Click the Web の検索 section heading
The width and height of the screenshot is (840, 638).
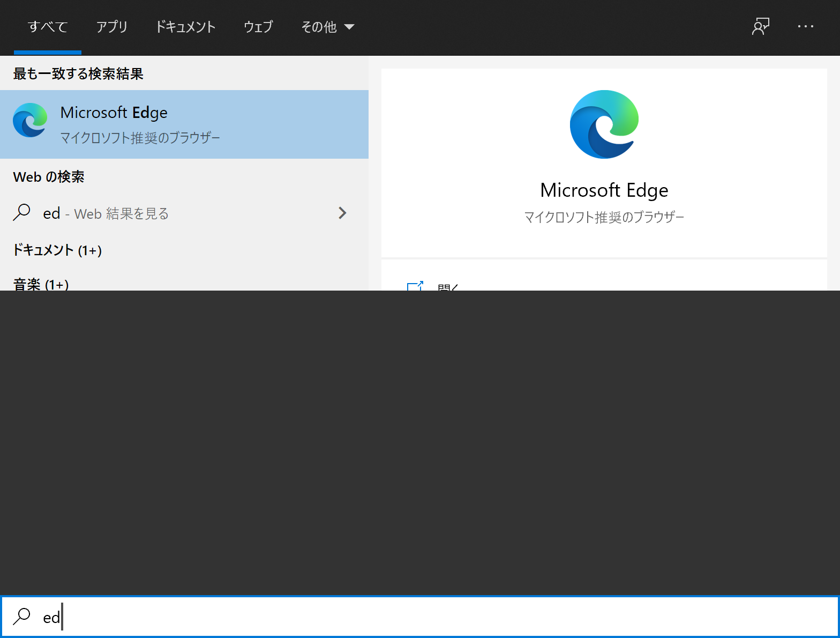[x=49, y=177]
